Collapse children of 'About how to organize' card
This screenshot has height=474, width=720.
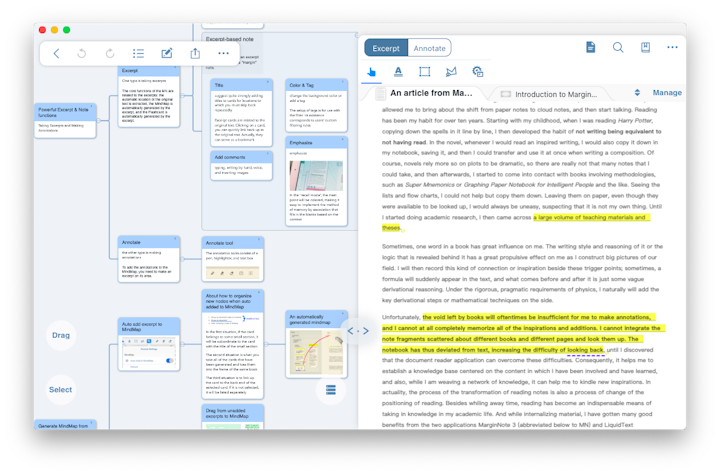coord(266,344)
